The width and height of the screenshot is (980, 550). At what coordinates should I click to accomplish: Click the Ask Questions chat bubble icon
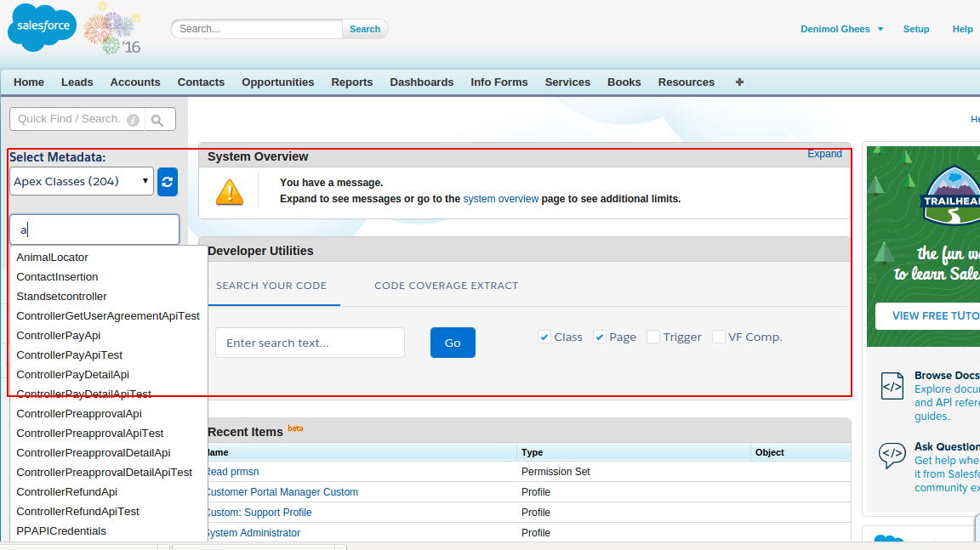click(x=892, y=456)
